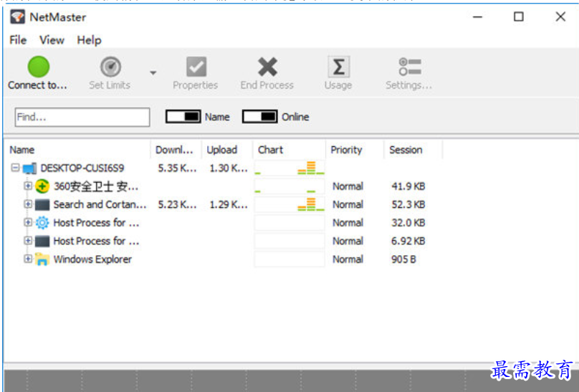Maximize the NetMaster window
Viewport: 579px width, 392px height.
click(x=518, y=16)
